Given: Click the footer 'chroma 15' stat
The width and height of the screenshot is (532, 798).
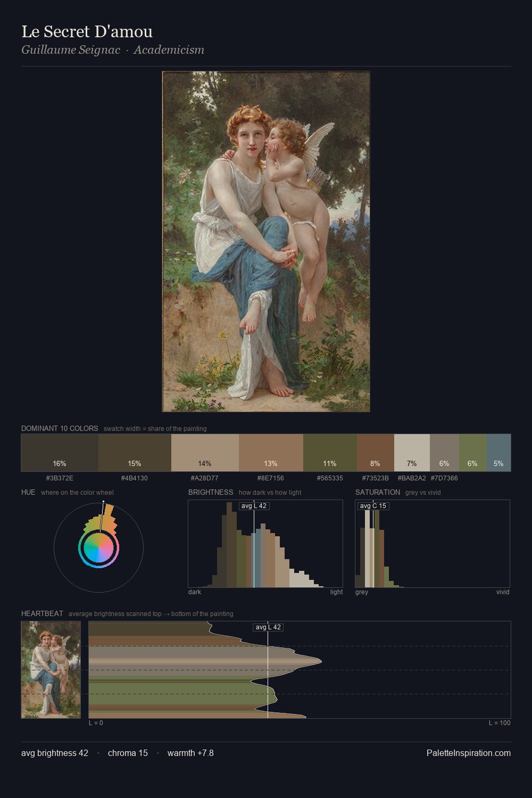Looking at the screenshot, I should coord(128,753).
